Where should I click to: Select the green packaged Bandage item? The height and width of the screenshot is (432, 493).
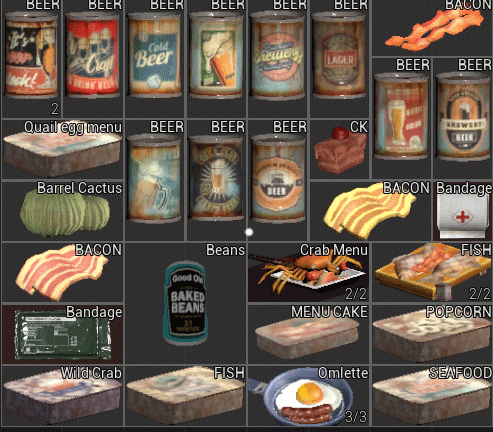click(x=63, y=335)
